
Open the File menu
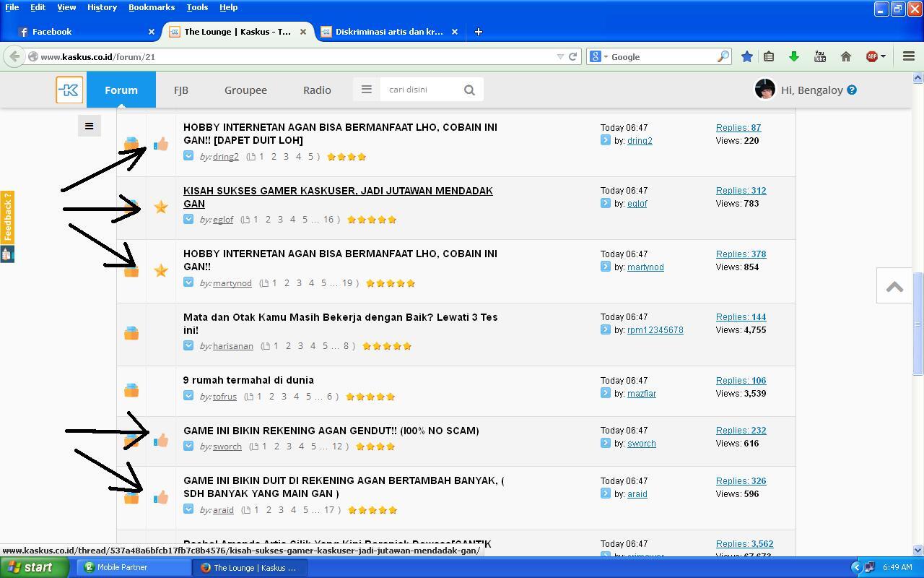pos(12,7)
